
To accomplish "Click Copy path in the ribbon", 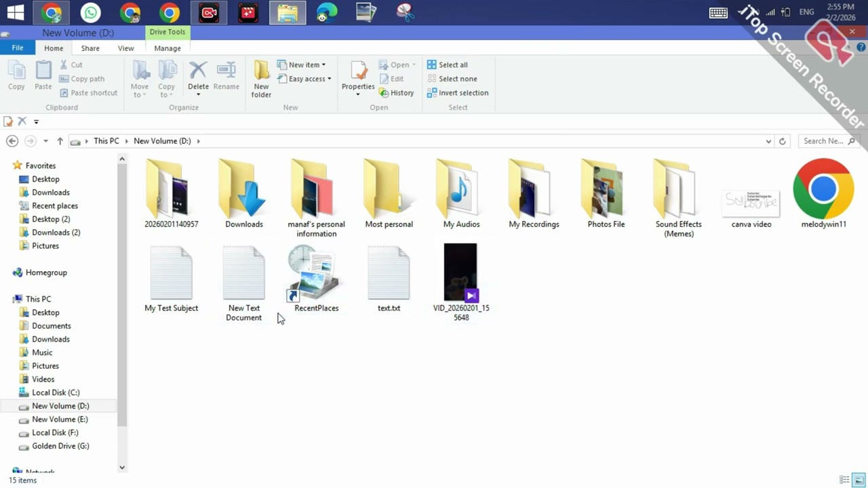I will (x=82, y=79).
